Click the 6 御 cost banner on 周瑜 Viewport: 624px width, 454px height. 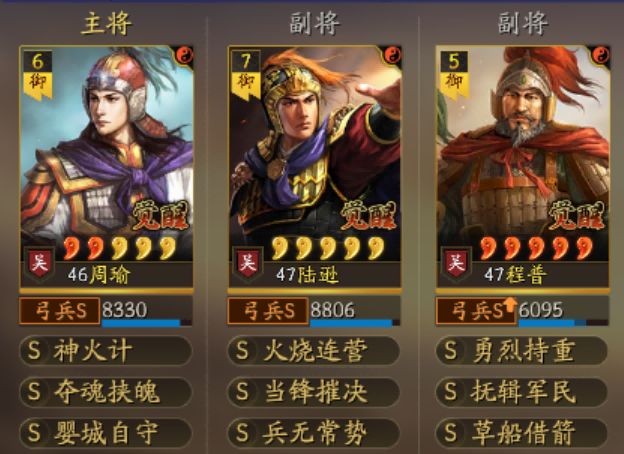point(38,74)
